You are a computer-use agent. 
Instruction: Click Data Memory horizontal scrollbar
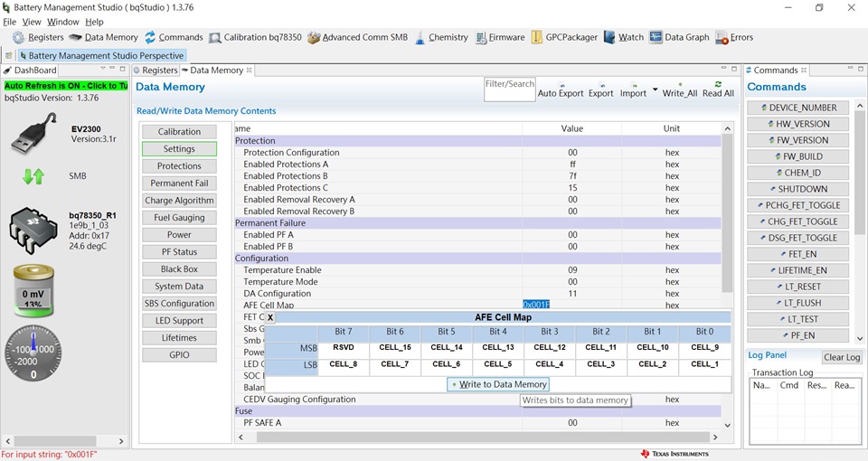click(483, 437)
